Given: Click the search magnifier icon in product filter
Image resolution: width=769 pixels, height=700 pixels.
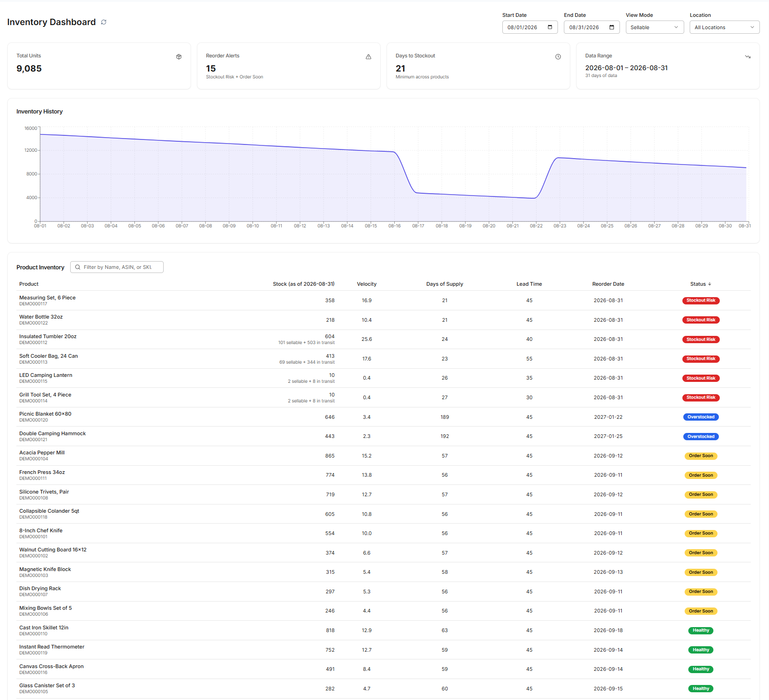Looking at the screenshot, I should click(78, 268).
